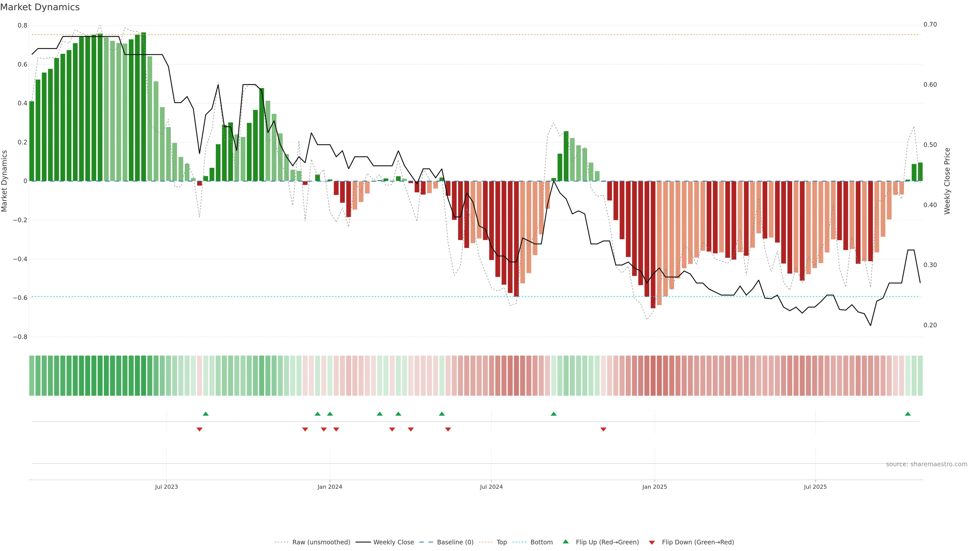Image resolution: width=980 pixels, height=551 pixels.
Task: Toggle the Weekly Close legend entry
Action: pyautogui.click(x=393, y=542)
